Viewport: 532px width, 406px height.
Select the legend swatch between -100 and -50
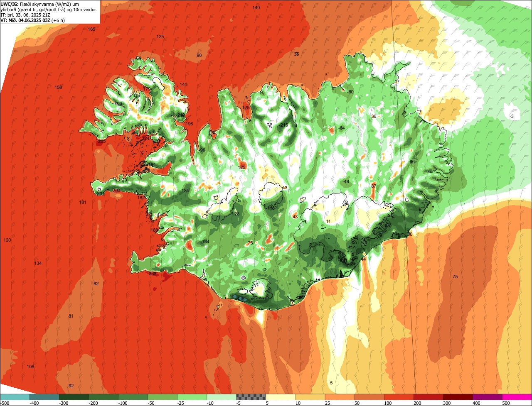pos(133,397)
